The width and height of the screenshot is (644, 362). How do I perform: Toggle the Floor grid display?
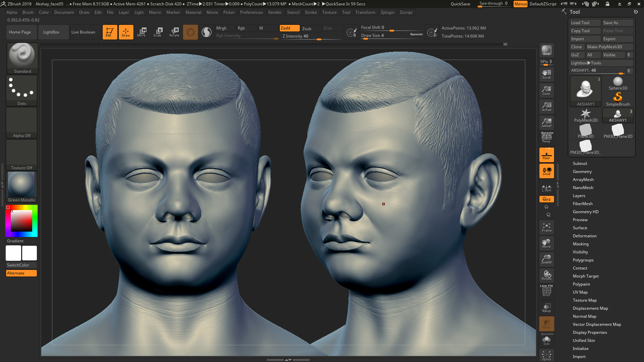click(546, 155)
